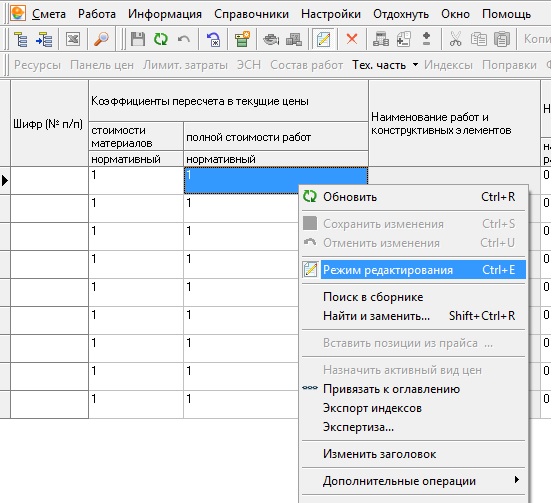Click the copy documents toolbar icon
Viewport: 552px width, 503px height.
479,39
